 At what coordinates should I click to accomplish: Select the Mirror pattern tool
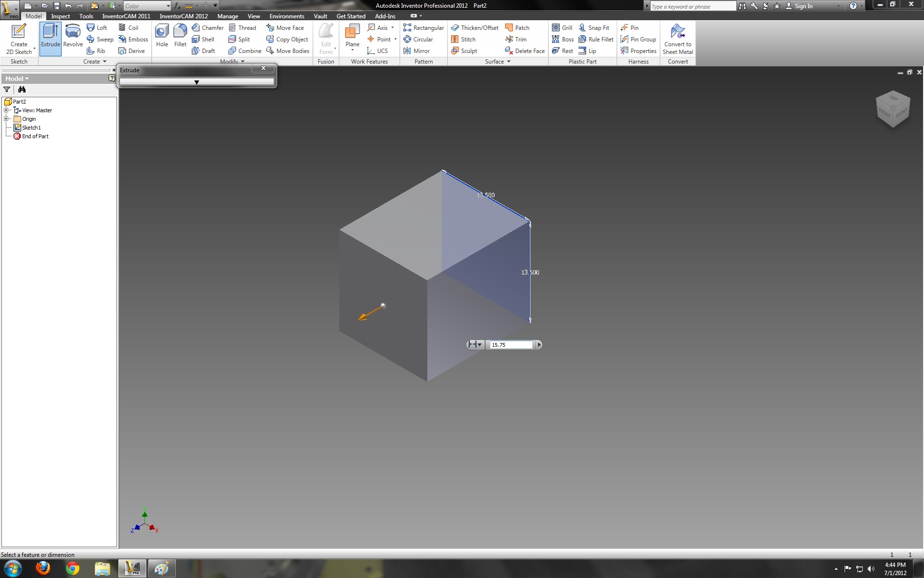click(x=417, y=51)
